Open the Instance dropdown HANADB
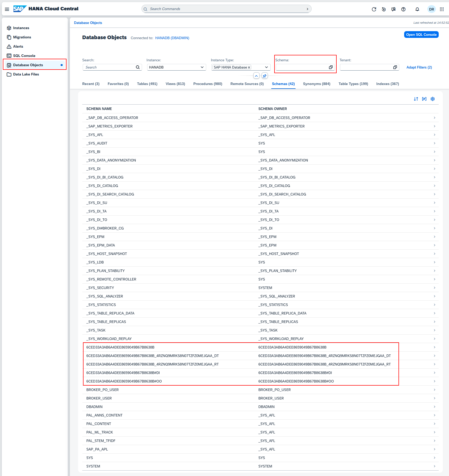This screenshot has width=449, height=476. point(177,67)
